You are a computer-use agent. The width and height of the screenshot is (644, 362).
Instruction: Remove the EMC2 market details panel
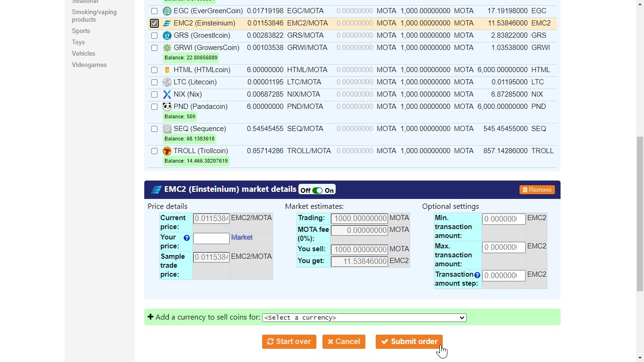tap(537, 189)
